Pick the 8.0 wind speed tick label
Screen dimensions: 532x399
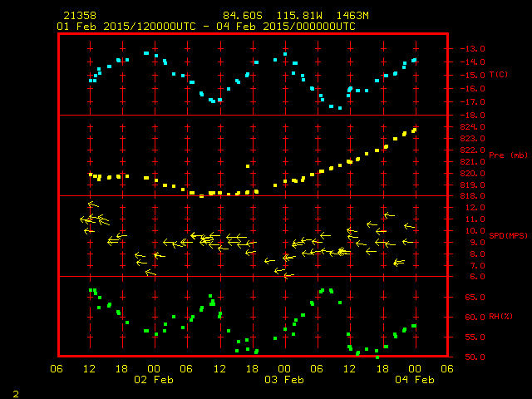477,254
